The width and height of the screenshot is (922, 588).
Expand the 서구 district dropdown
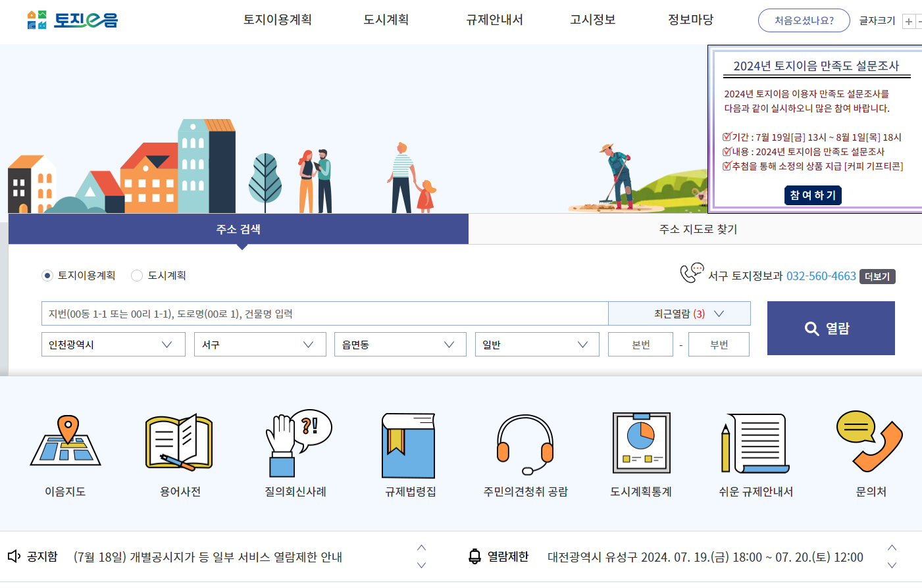click(260, 344)
